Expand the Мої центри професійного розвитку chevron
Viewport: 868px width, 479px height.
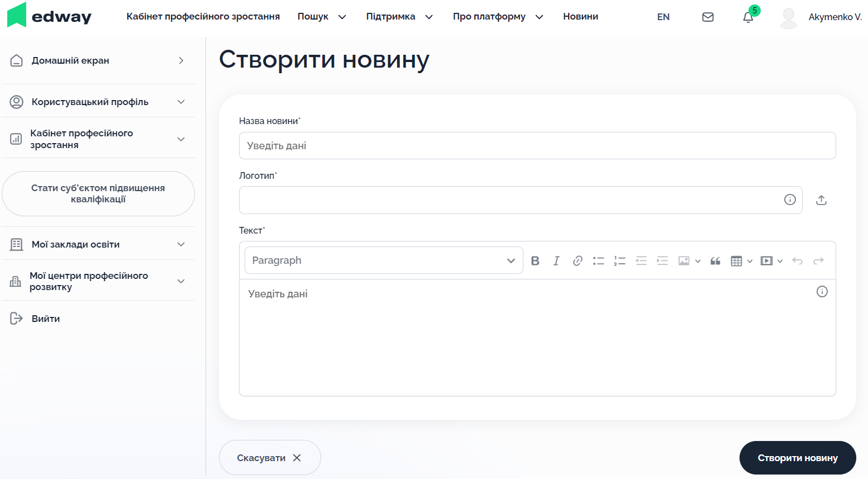[x=181, y=281]
